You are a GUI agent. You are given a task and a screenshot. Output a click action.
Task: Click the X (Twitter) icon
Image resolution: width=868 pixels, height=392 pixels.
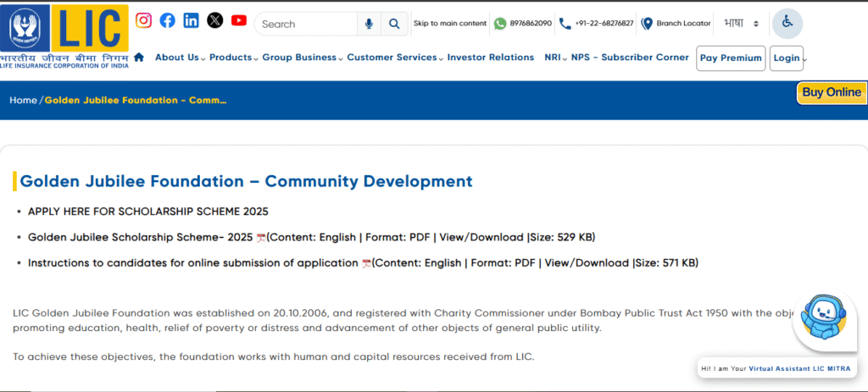[x=215, y=20]
